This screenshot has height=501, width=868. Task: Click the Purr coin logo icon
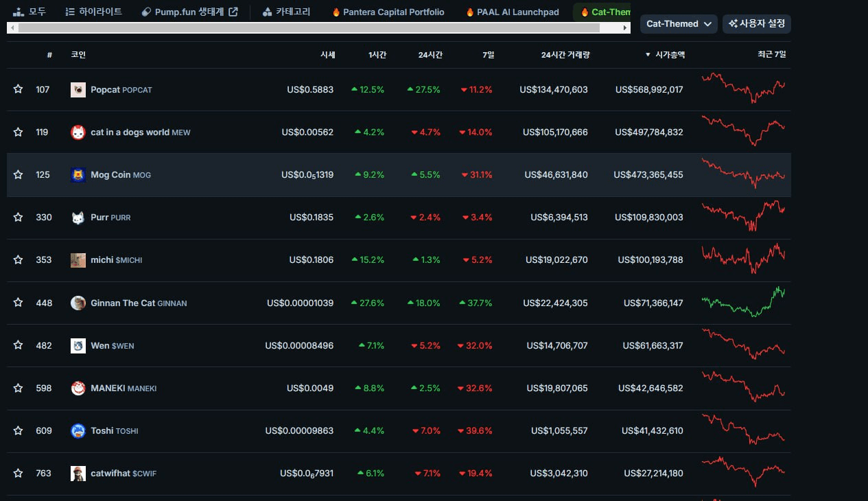(x=78, y=218)
